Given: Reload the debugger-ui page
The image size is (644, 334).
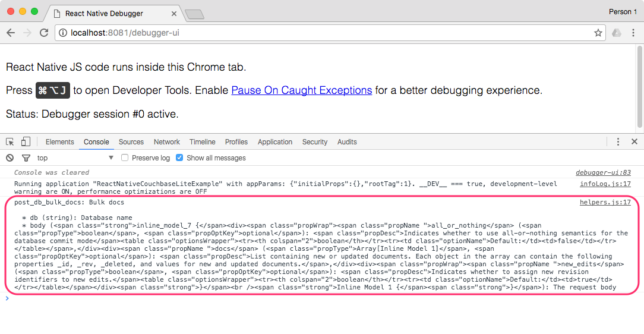Looking at the screenshot, I should coord(44,33).
